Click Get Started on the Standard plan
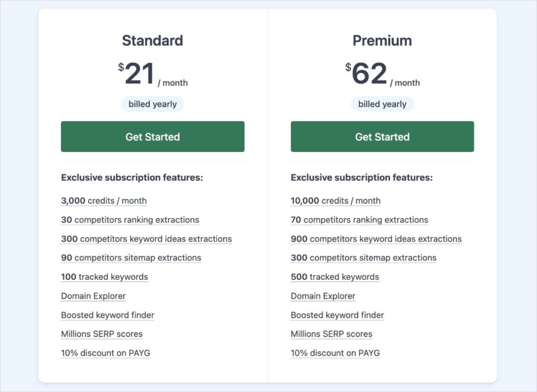537x392 pixels. point(153,137)
